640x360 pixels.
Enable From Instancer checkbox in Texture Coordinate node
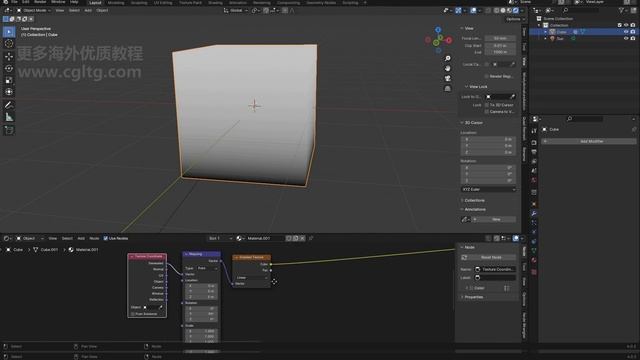coord(133,314)
